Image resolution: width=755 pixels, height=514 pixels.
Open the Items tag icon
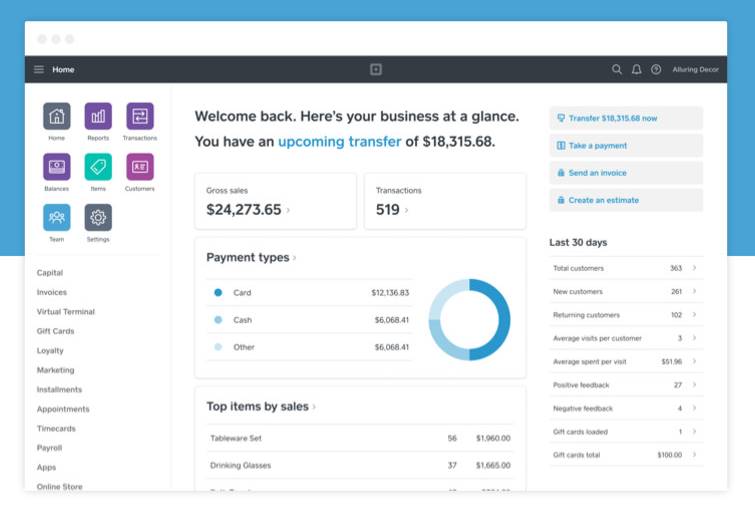point(98,167)
